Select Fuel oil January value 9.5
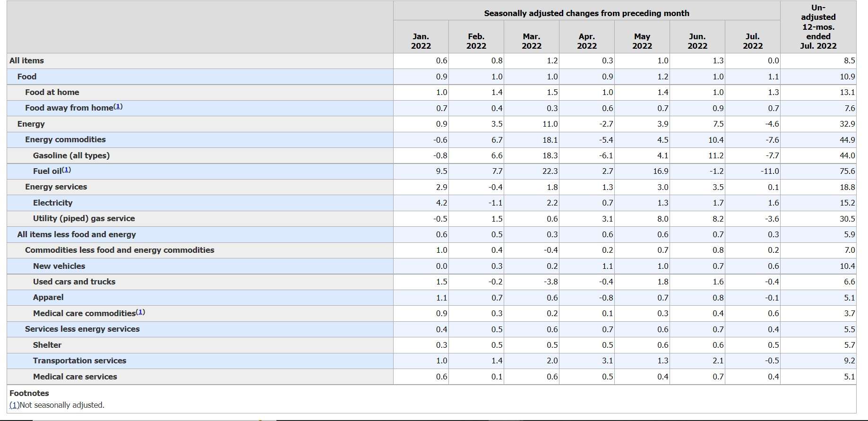868x421 pixels. pyautogui.click(x=441, y=171)
